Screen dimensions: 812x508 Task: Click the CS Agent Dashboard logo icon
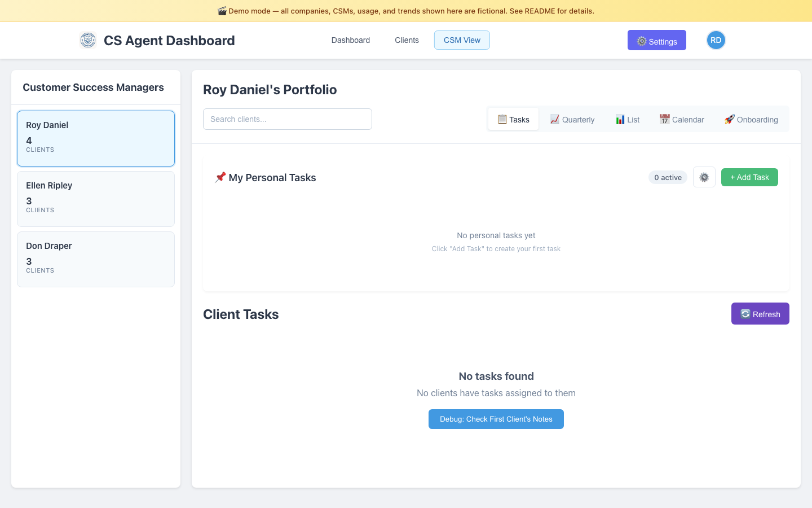click(88, 40)
